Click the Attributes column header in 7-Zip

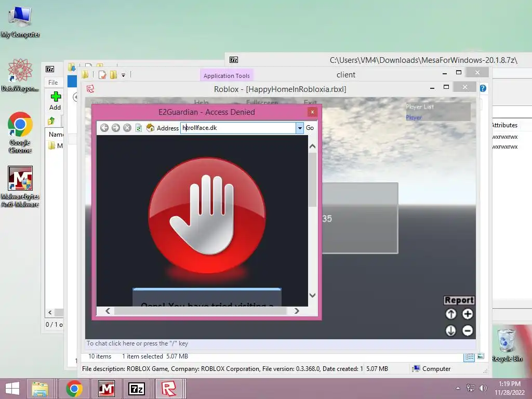(504, 125)
